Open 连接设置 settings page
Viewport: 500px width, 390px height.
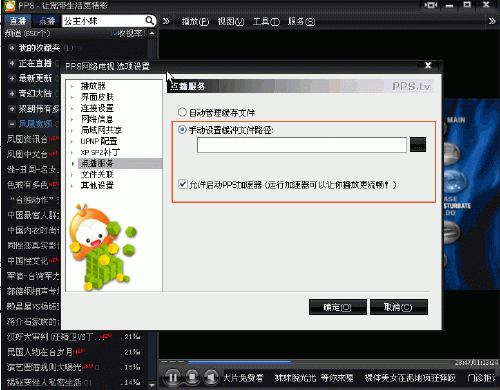click(97, 108)
